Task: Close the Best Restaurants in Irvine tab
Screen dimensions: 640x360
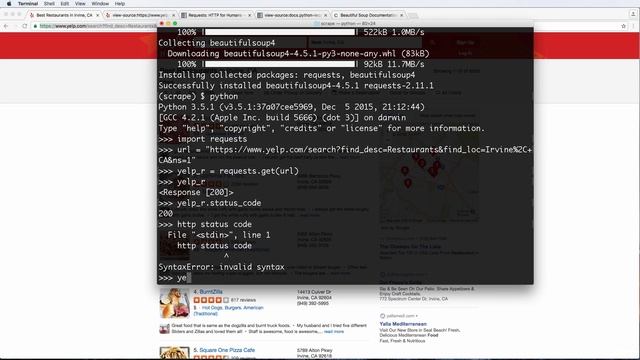Action: pos(98,15)
